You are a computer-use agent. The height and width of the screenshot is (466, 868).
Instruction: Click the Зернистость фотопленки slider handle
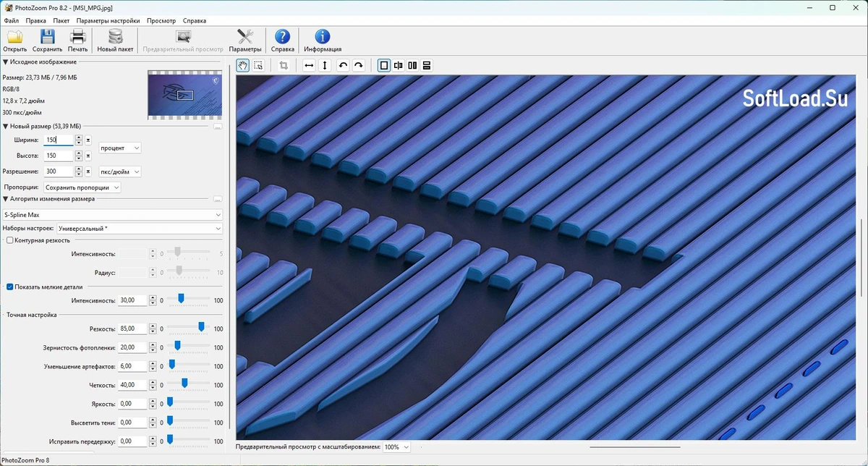[x=177, y=346]
